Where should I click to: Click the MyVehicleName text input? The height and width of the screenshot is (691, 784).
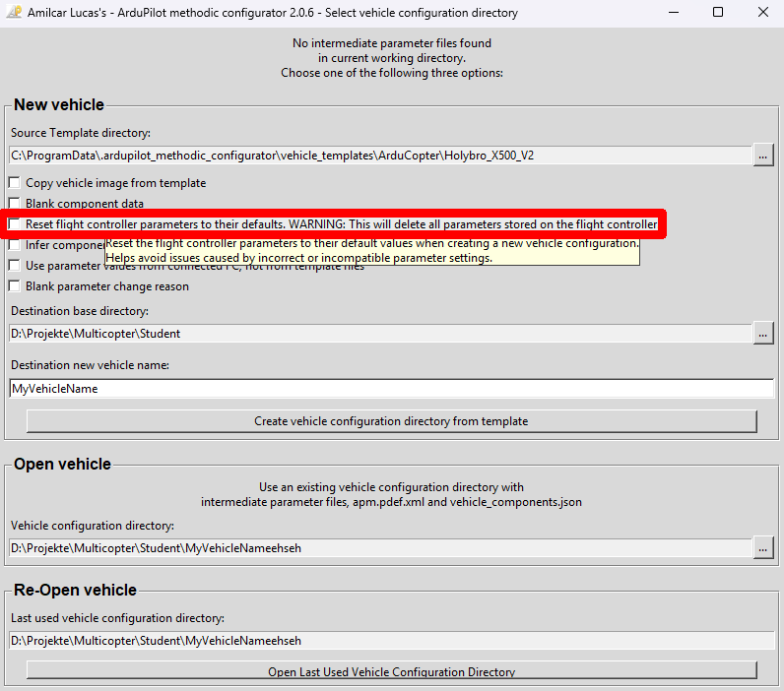pyautogui.click(x=391, y=389)
